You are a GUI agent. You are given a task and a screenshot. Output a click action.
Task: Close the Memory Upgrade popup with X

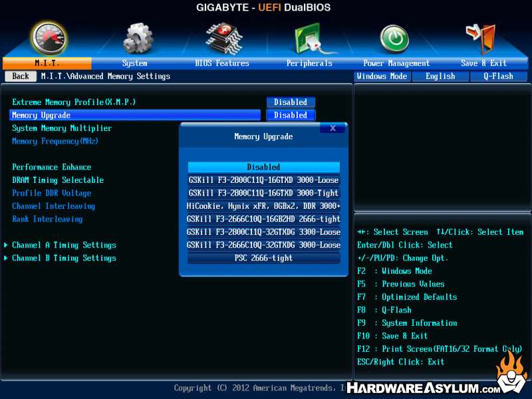(333, 128)
